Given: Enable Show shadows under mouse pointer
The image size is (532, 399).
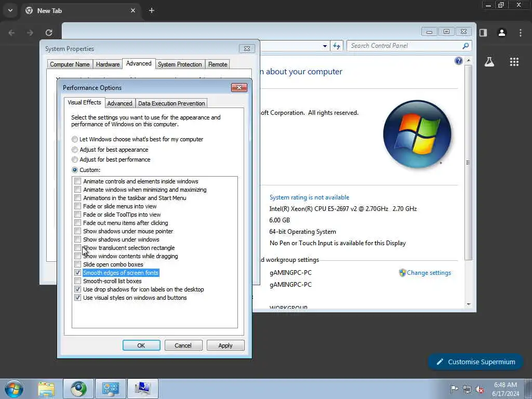Looking at the screenshot, I should tap(78, 231).
